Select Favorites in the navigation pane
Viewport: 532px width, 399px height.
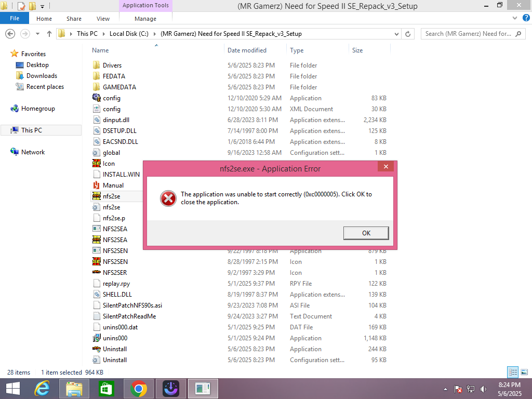click(33, 54)
